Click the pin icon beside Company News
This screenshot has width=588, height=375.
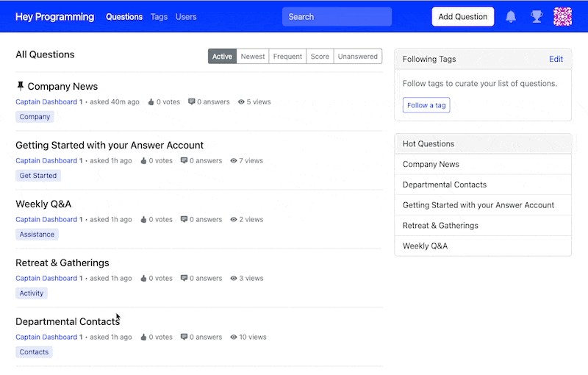(20, 86)
